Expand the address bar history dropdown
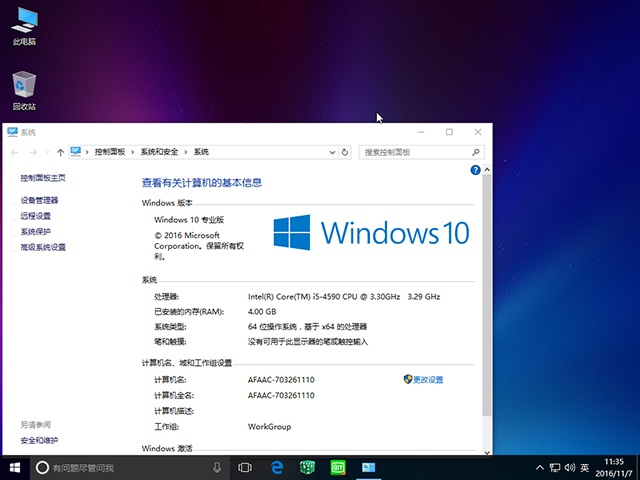 pyautogui.click(x=332, y=152)
